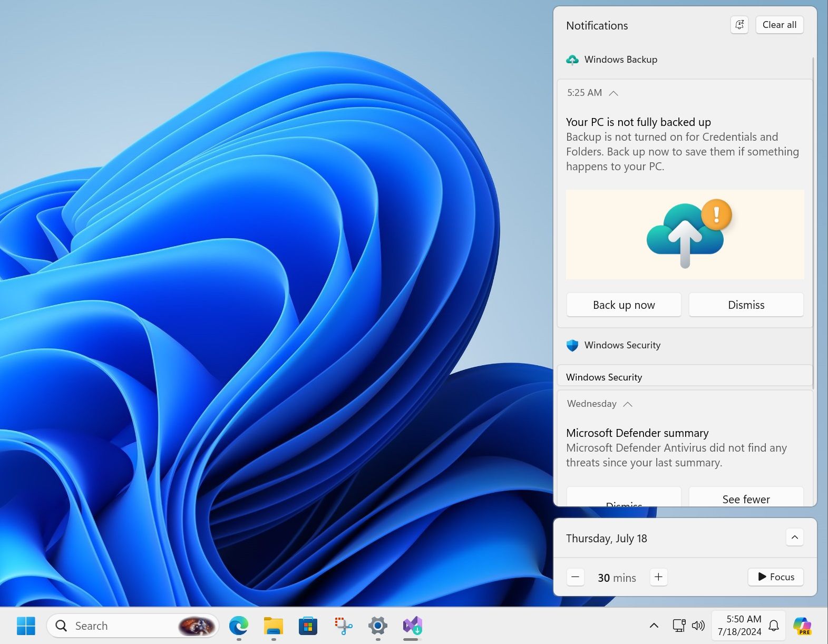Toggle Do Not Disturb bell icon
Screen dimensions: 828x644
click(x=739, y=25)
